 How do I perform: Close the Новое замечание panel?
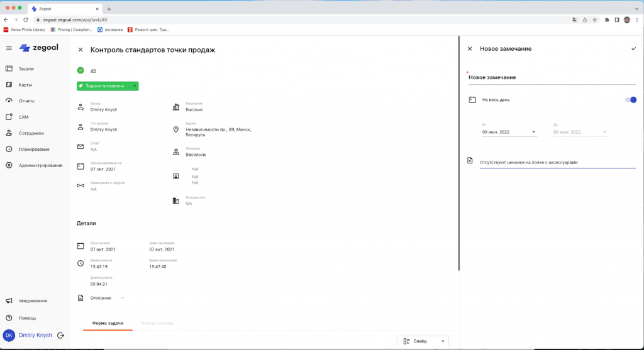[x=470, y=48]
